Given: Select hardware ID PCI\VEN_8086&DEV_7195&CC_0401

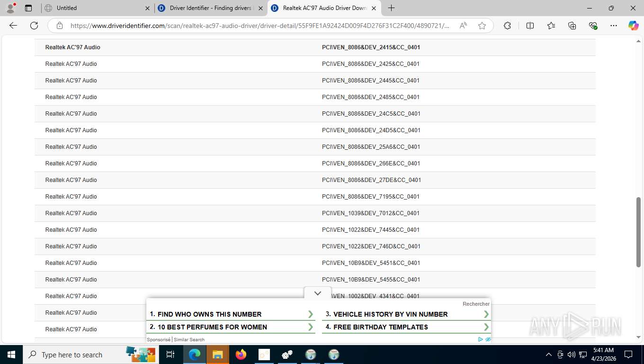Looking at the screenshot, I should click(x=371, y=197).
